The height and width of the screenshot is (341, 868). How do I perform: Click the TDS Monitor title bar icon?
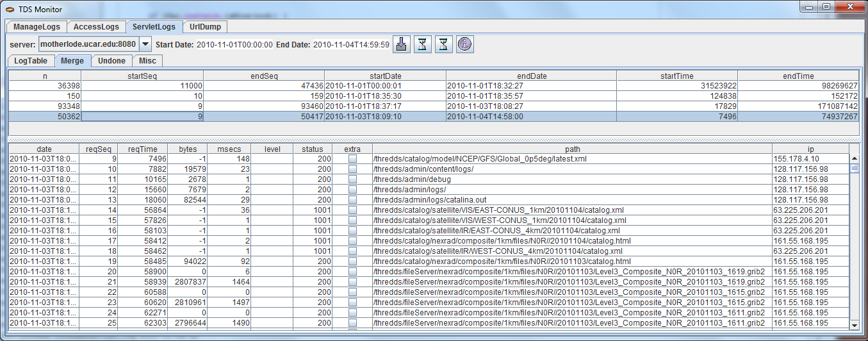point(10,8)
